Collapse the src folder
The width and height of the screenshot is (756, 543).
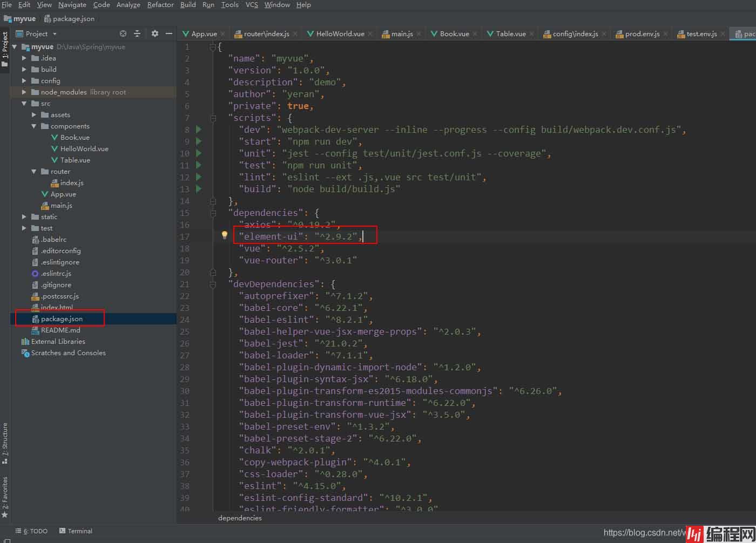[24, 103]
